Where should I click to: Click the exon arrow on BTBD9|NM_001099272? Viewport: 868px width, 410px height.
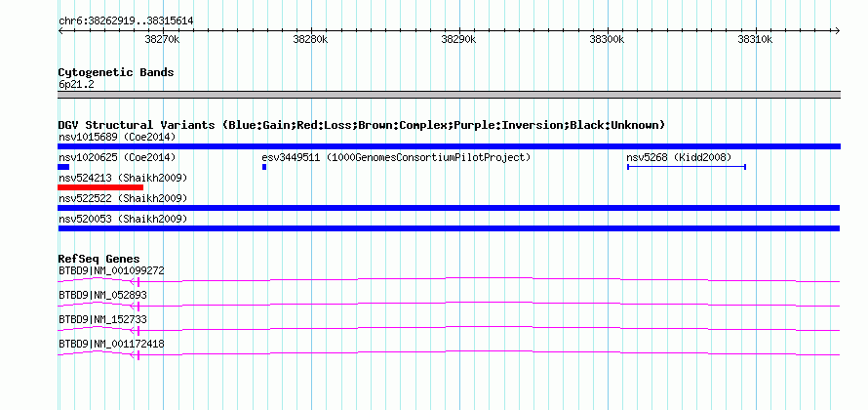click(135, 281)
